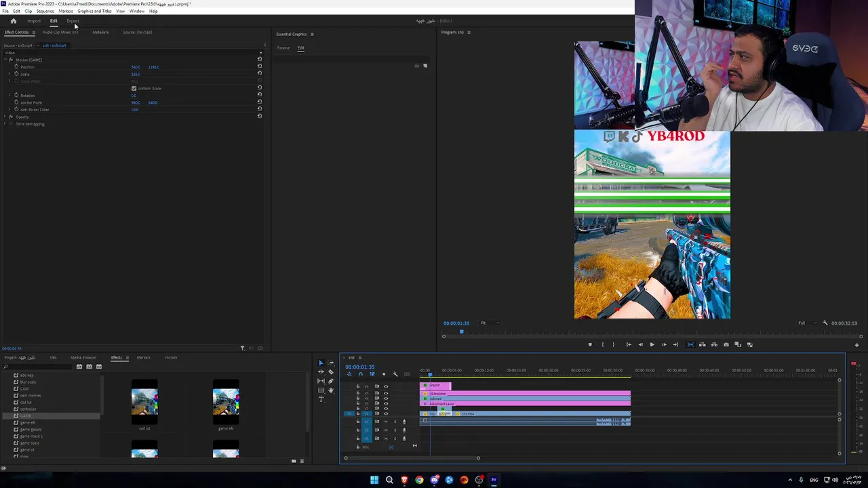Open the Sequence menu
868x488 pixels.
coord(45,11)
